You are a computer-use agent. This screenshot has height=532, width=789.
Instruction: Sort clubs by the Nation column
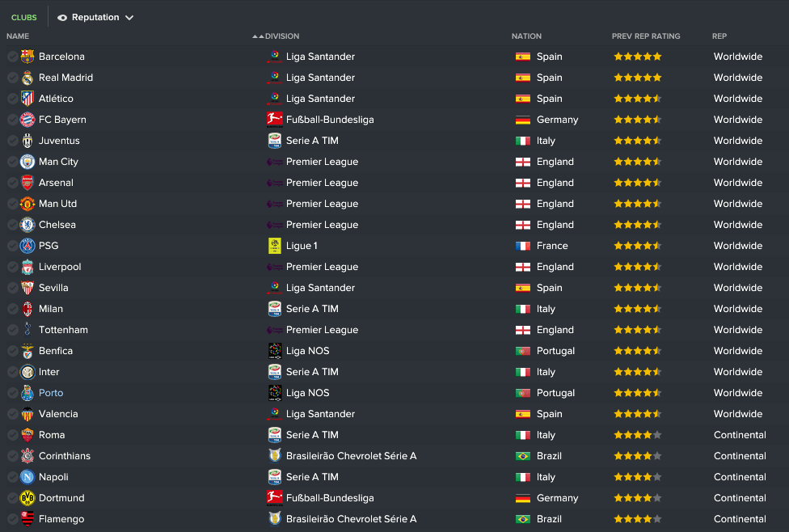point(526,36)
